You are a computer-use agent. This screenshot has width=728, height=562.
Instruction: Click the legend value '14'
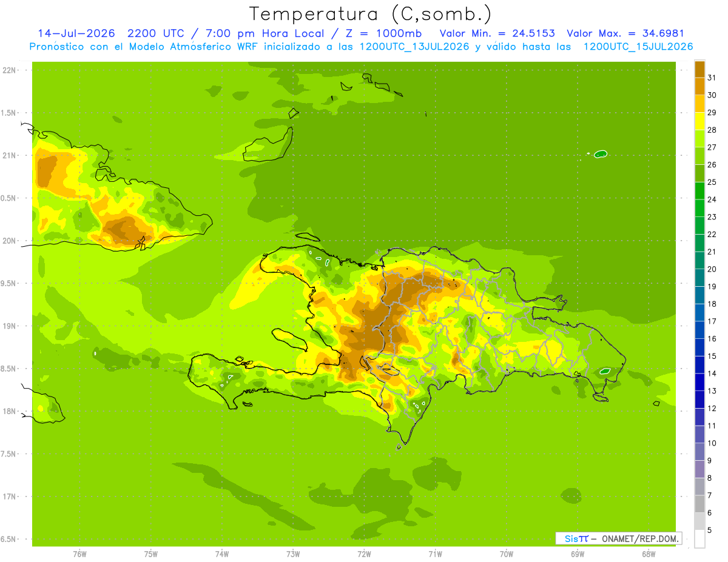click(712, 373)
